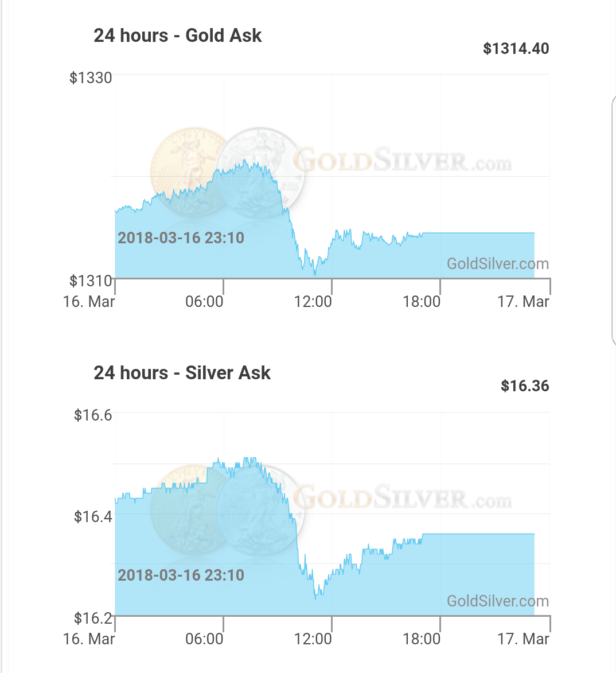Image resolution: width=616 pixels, height=673 pixels.
Task: Click the Silver chart 2018-03-16 23:10 timestamp
Action: [x=181, y=575]
